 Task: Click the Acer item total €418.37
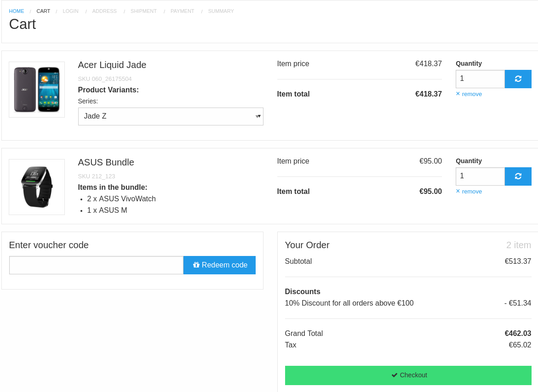[x=428, y=94]
